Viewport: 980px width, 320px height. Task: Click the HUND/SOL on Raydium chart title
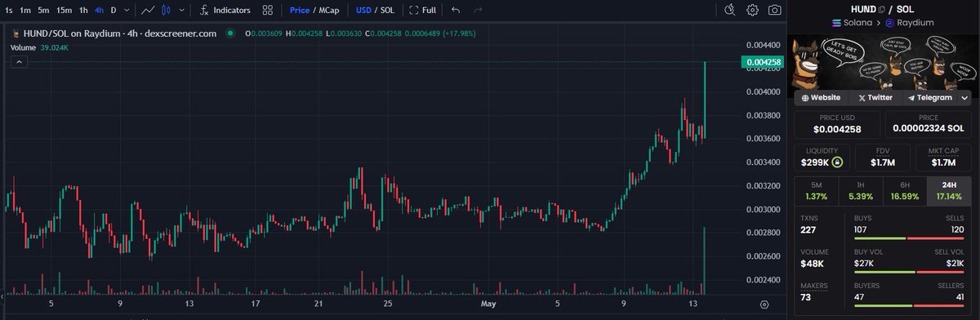(119, 33)
